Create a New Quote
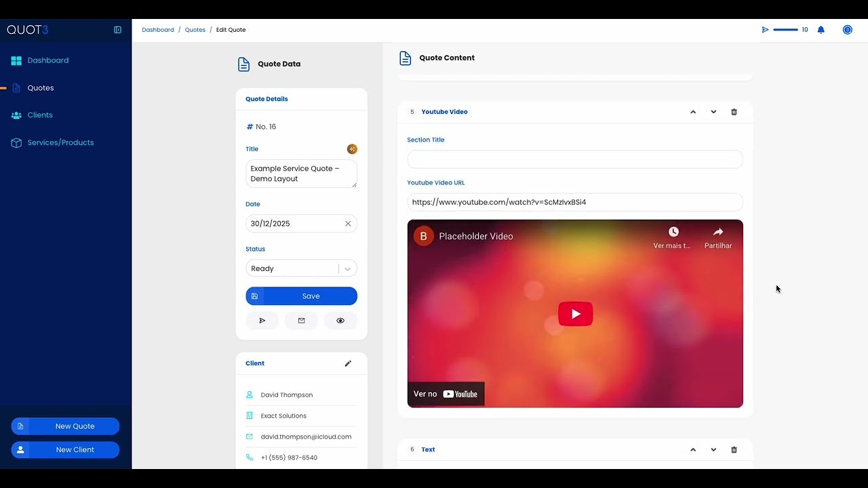Viewport: 868px width, 488px height. 65,426
